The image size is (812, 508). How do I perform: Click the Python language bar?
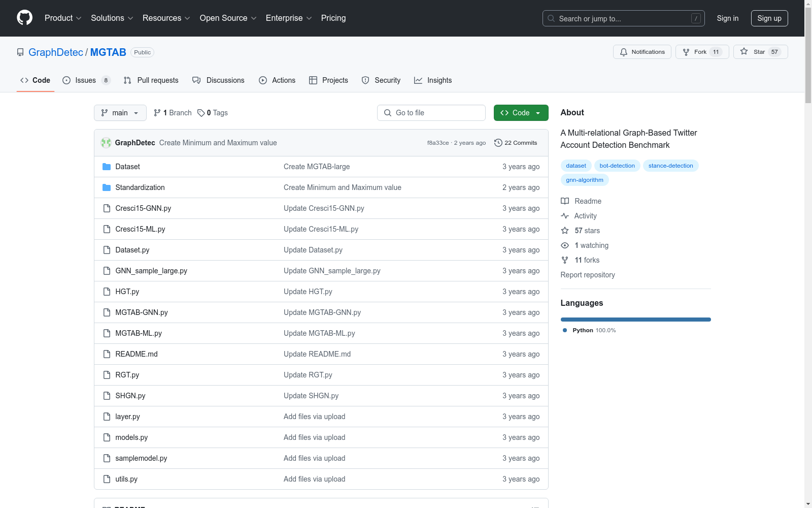635,320
